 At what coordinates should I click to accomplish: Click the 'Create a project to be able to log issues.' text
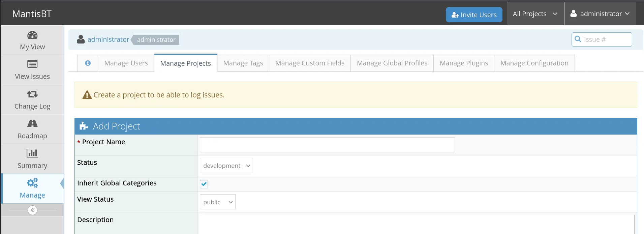(159, 95)
